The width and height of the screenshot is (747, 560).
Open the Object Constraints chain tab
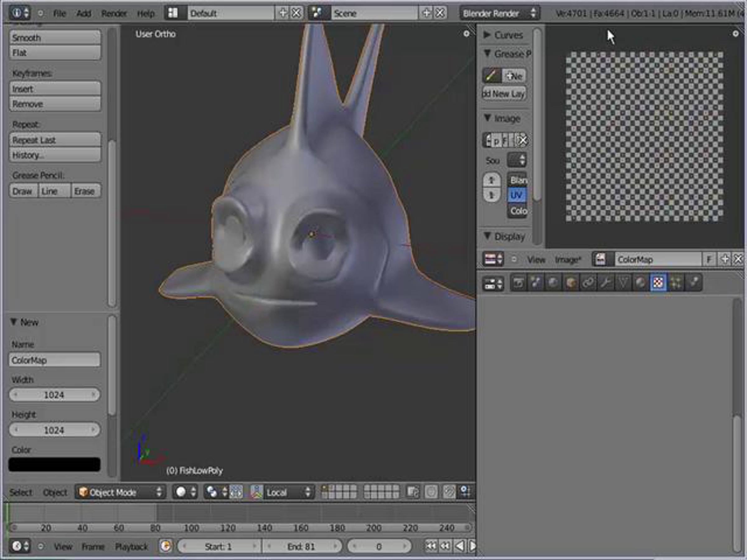tap(588, 282)
